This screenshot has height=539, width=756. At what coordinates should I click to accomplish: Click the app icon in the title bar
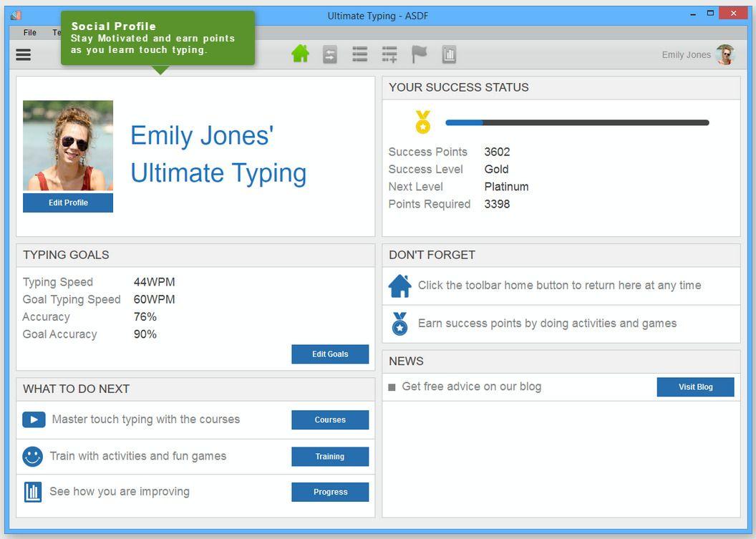coord(16,16)
